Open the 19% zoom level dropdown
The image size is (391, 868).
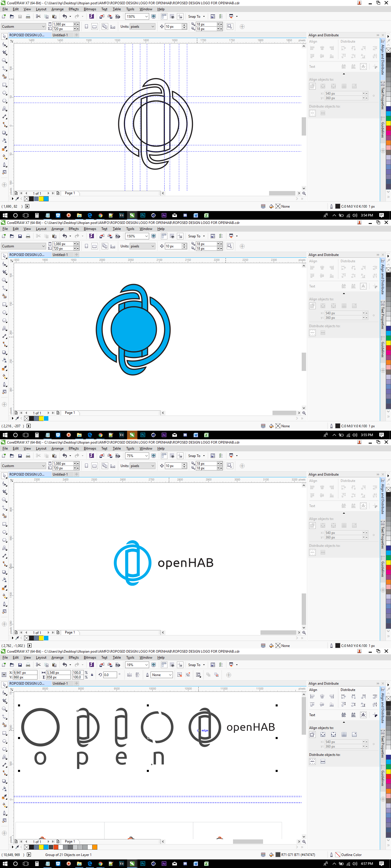coord(147,665)
